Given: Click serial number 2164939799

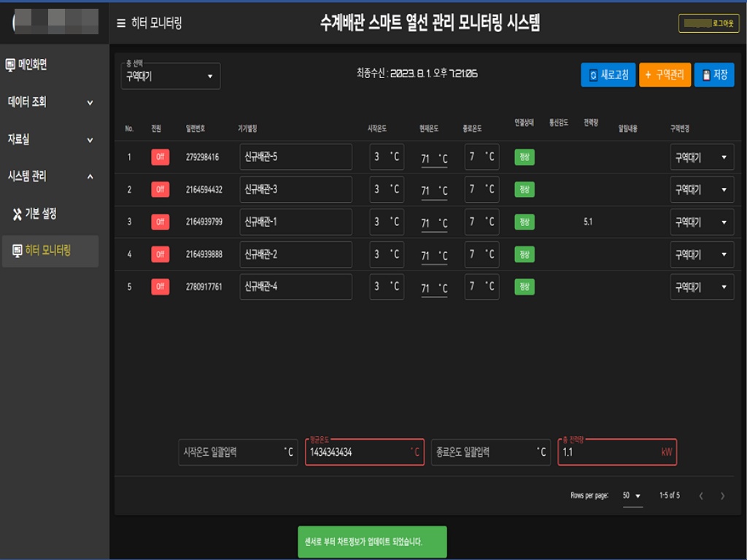Looking at the screenshot, I should (x=204, y=222).
